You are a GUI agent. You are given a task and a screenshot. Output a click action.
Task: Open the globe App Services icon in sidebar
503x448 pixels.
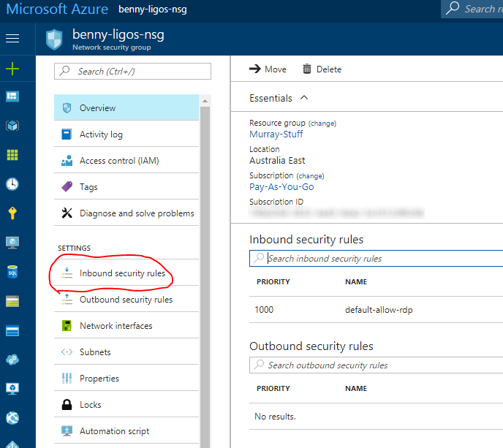tap(12, 418)
